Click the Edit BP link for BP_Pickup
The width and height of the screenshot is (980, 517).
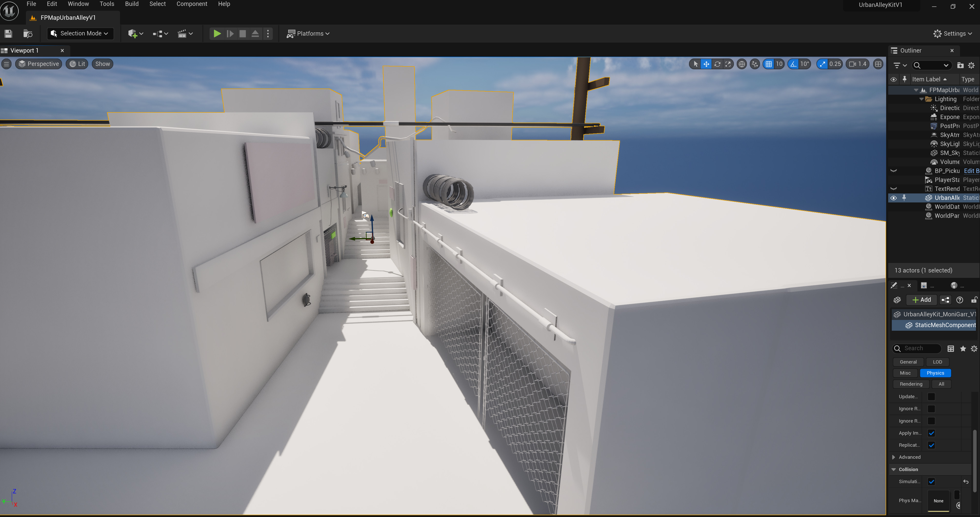coord(971,171)
